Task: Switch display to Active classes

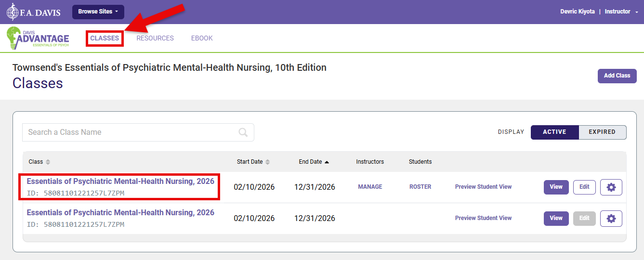Action: [554, 132]
